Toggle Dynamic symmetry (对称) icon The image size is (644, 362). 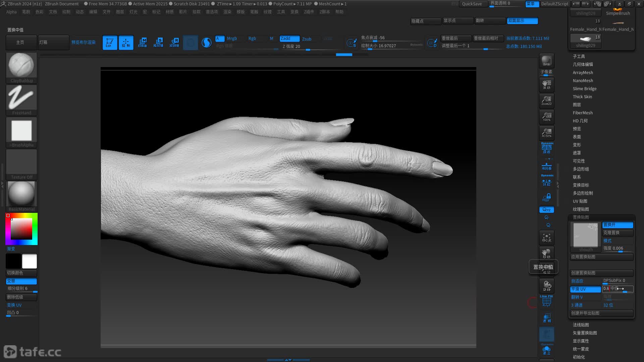(x=546, y=181)
